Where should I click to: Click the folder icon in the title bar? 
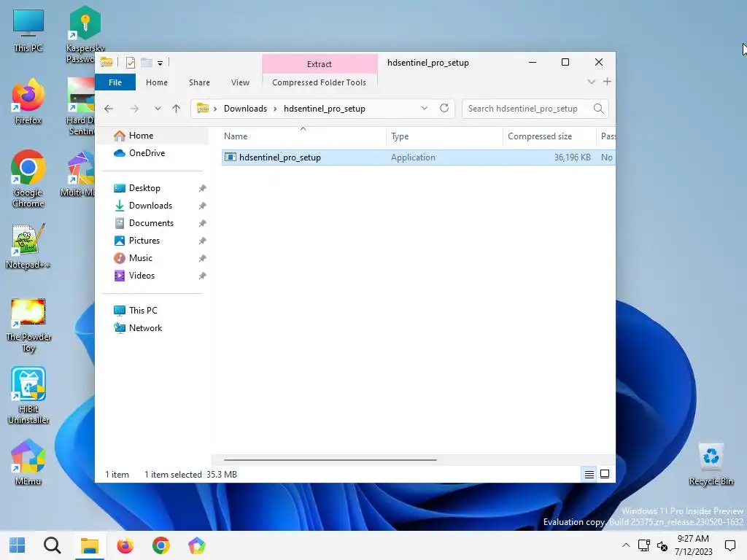tap(107, 63)
